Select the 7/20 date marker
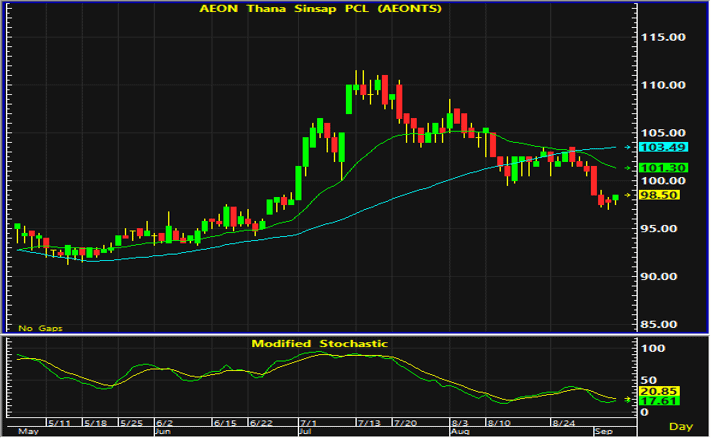This screenshot has width=711, height=438. (x=405, y=423)
